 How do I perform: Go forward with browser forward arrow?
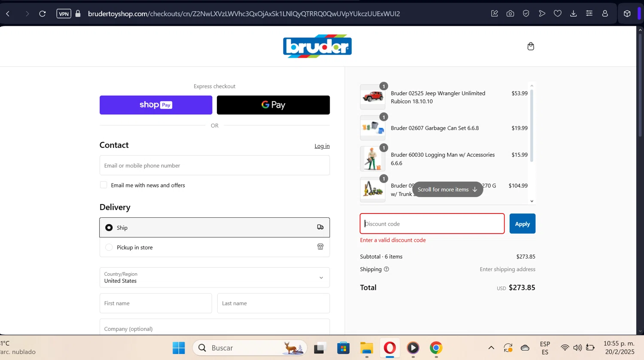point(27,14)
